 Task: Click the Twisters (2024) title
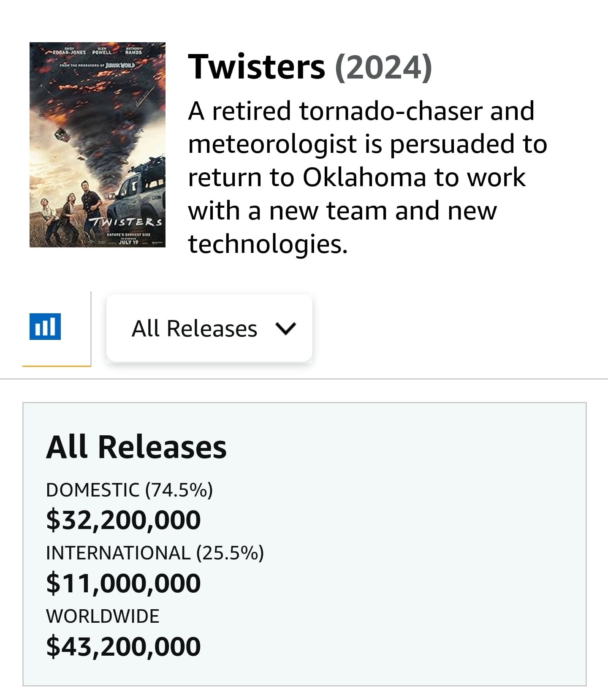[310, 67]
